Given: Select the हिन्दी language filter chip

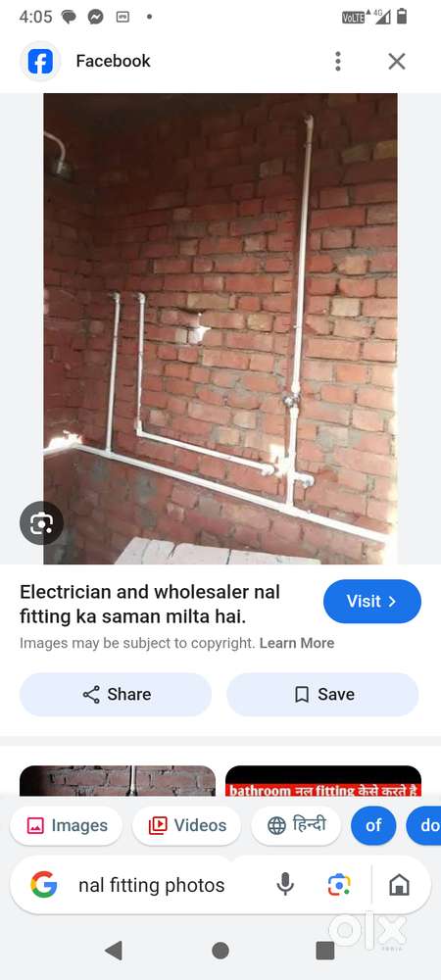Looking at the screenshot, I should (295, 825).
